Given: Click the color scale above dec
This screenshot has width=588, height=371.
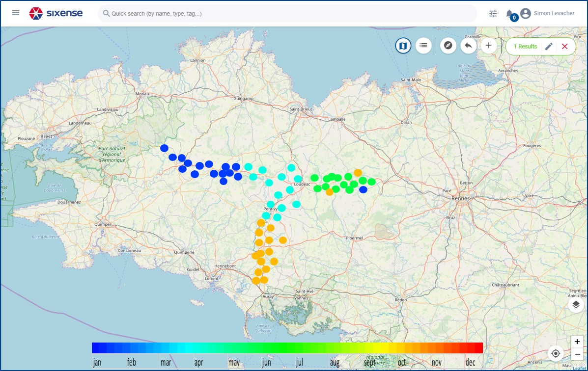Looking at the screenshot, I should [471, 348].
